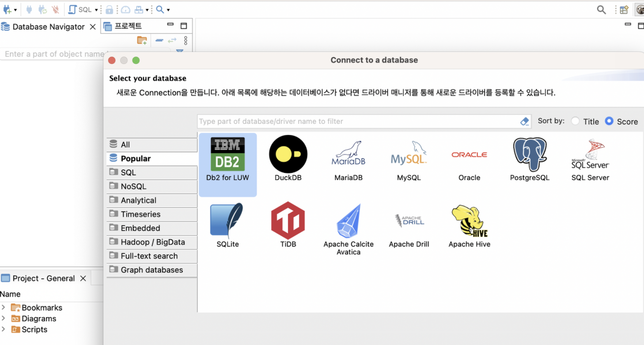Select the Popular category
Viewport: 644px width, 345px height.
[x=152, y=158]
